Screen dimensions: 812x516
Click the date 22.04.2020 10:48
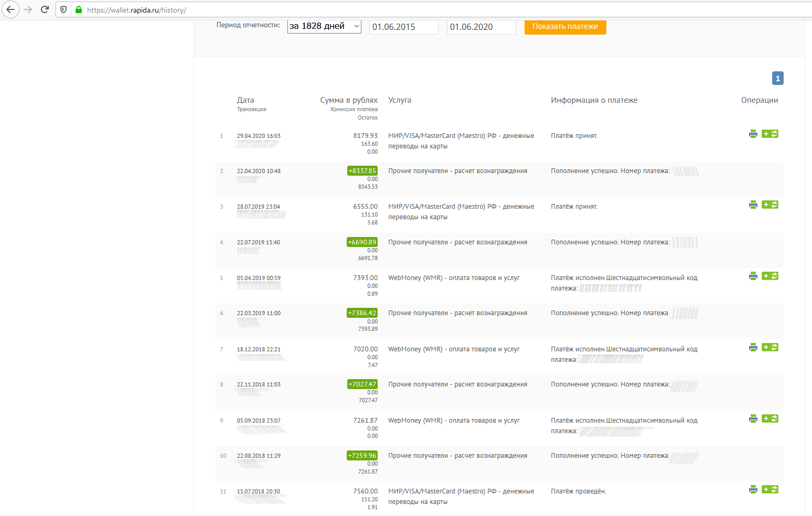pos(259,171)
